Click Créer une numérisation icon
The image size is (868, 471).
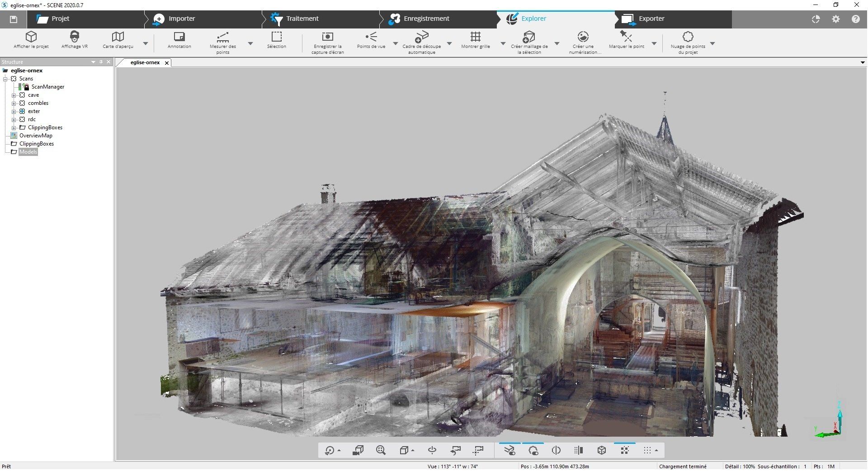coord(583,37)
